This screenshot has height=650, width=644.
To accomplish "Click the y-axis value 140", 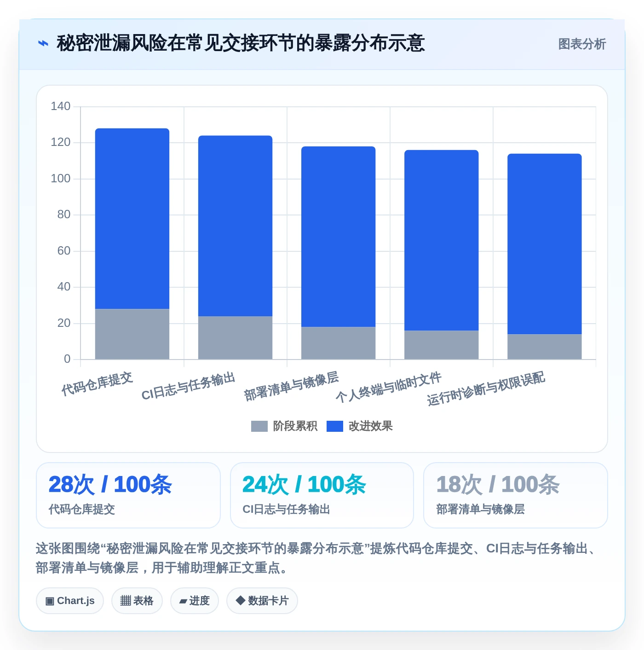I will pos(61,106).
